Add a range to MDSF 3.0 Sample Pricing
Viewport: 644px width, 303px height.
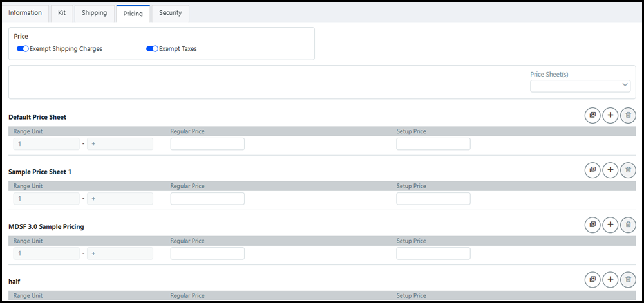coord(610,225)
